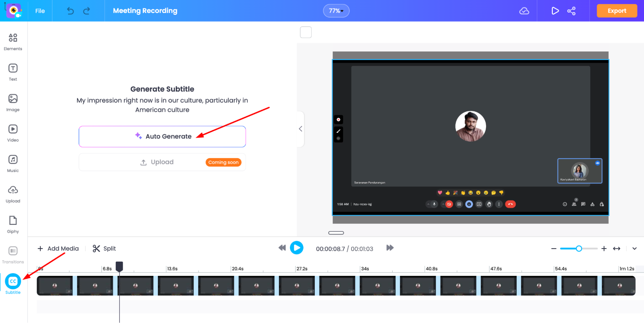Click the app logo icon
Viewport: 644px width, 323px height.
(x=14, y=11)
